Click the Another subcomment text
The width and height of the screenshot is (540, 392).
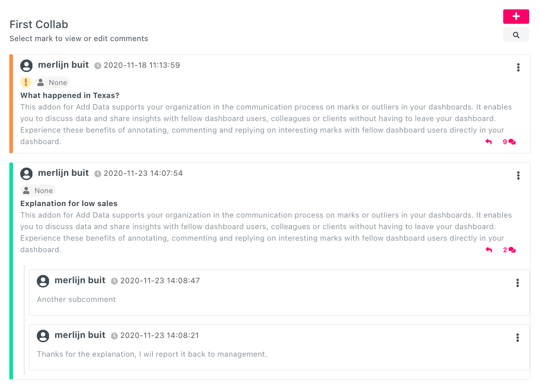pos(76,299)
